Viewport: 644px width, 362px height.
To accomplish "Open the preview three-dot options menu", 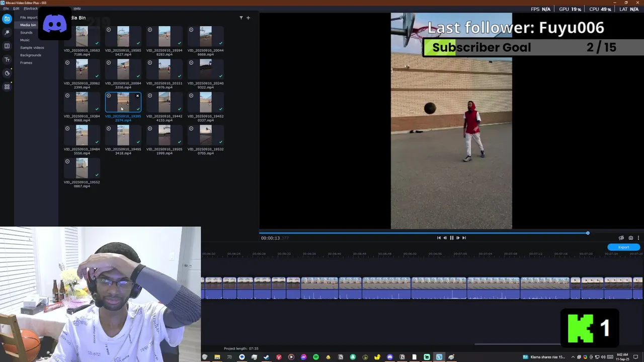I will [x=638, y=238].
